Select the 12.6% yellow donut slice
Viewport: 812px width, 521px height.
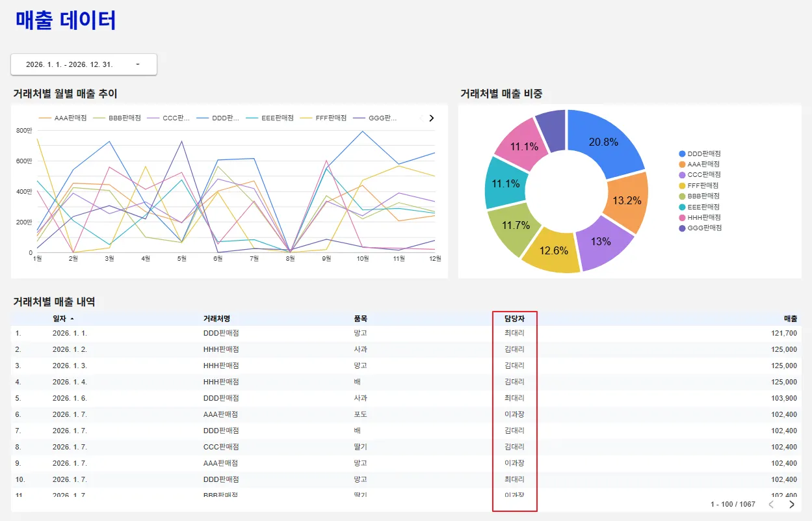pyautogui.click(x=551, y=250)
